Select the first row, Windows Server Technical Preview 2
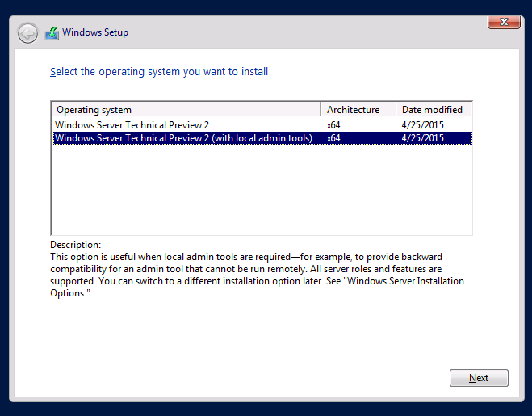Screen dimensions: 532x416 coord(262,125)
